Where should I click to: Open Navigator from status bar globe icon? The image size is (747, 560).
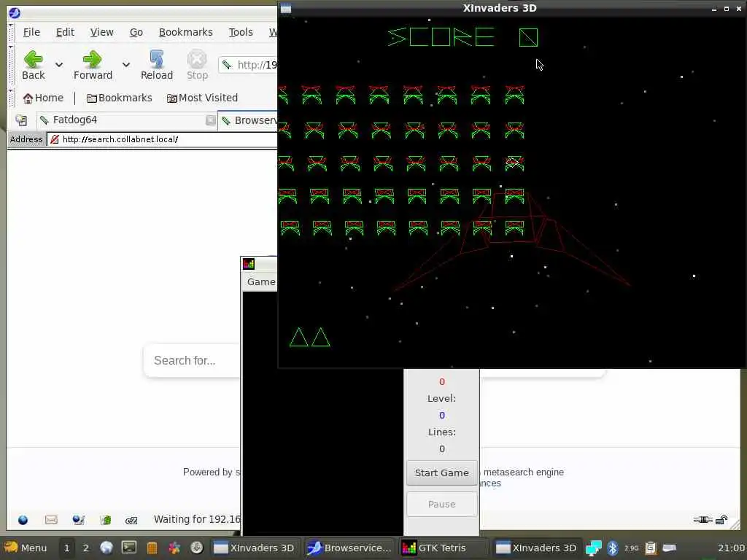pyautogui.click(x=23, y=520)
